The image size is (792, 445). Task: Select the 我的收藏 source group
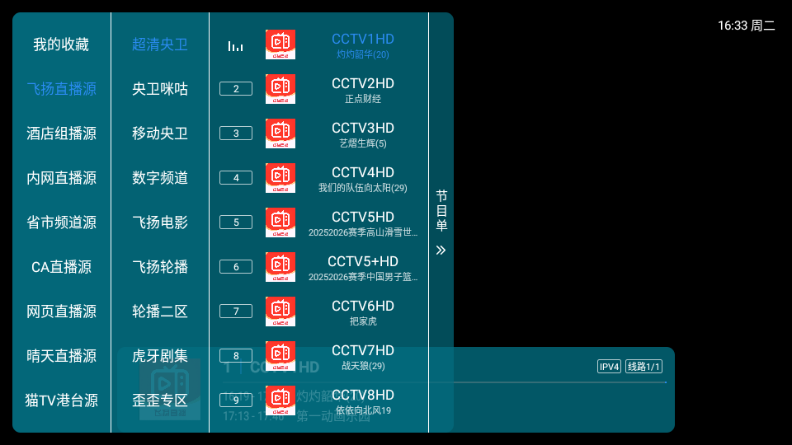[61, 44]
